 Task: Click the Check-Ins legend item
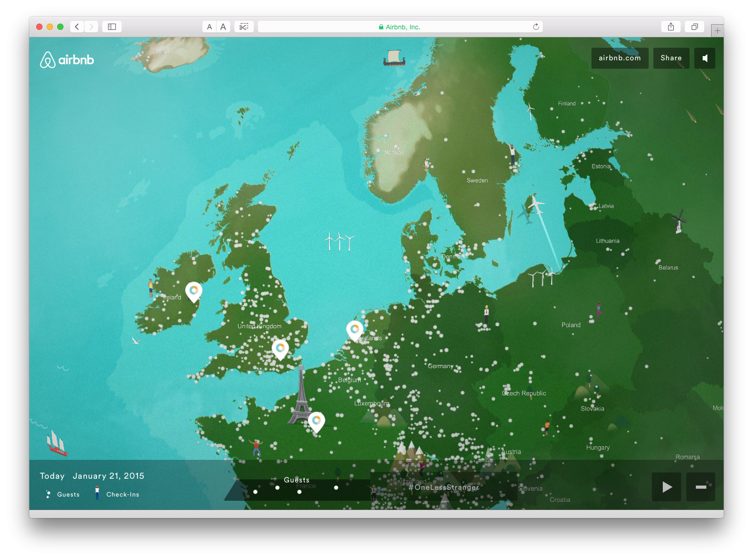pyautogui.click(x=117, y=494)
